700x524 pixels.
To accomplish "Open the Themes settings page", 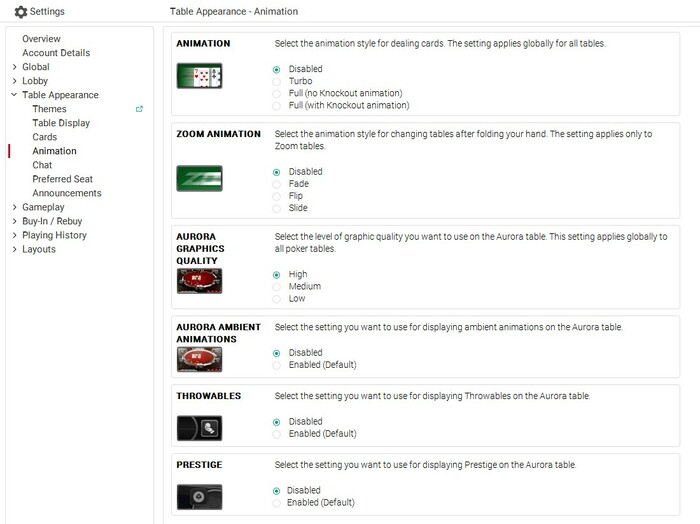I will [49, 109].
